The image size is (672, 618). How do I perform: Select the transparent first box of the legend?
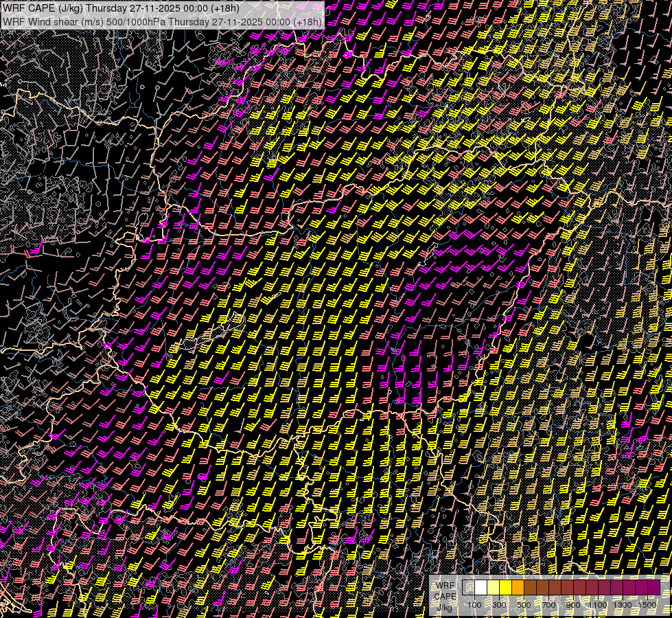click(468, 588)
